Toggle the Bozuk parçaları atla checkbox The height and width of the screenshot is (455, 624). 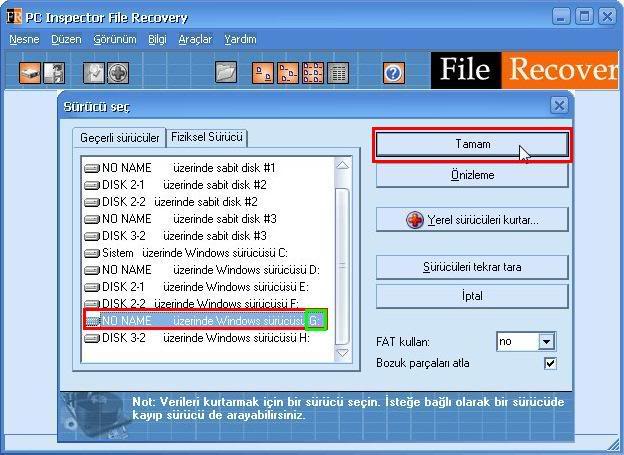[550, 363]
